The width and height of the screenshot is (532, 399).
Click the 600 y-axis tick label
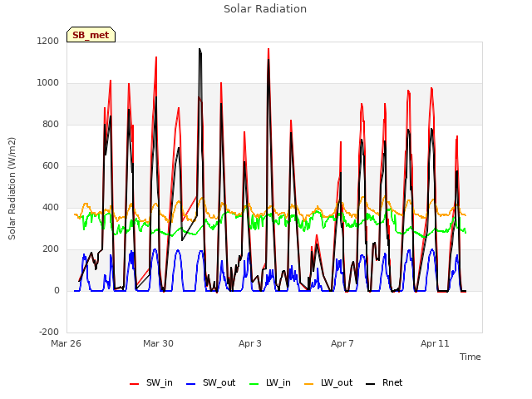[51, 166]
